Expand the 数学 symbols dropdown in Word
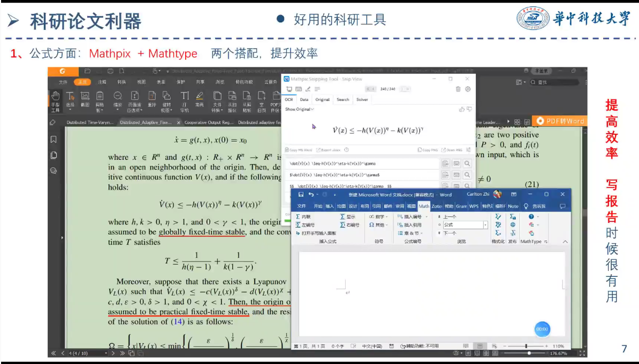Image resolution: width=639 pixels, height=364 pixels. (379, 217)
